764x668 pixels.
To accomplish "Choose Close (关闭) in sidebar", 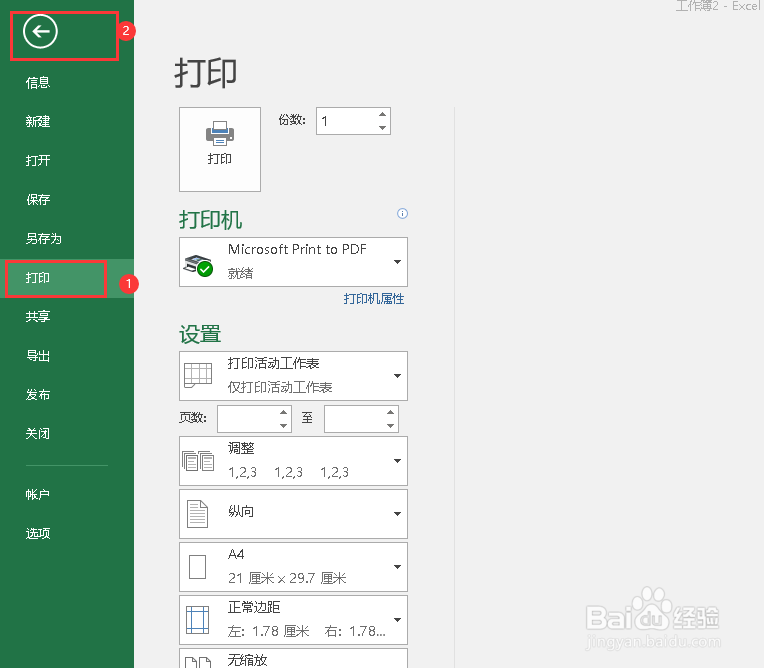I will point(38,434).
